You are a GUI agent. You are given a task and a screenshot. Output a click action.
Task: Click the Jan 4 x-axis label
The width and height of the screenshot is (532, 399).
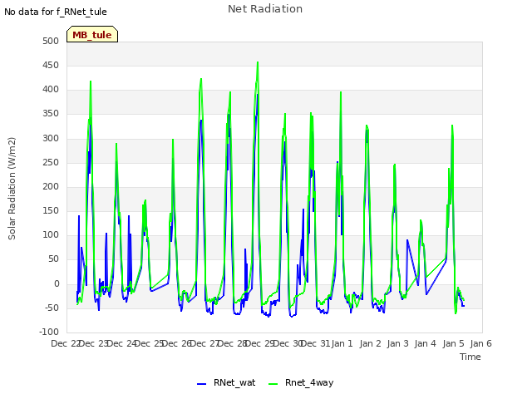click(425, 343)
